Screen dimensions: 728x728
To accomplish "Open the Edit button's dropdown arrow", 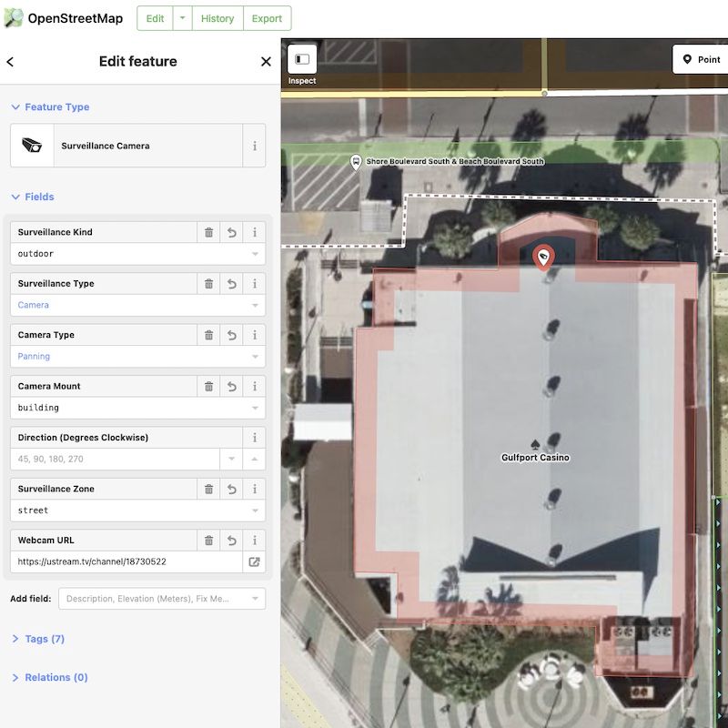I will coord(183,18).
